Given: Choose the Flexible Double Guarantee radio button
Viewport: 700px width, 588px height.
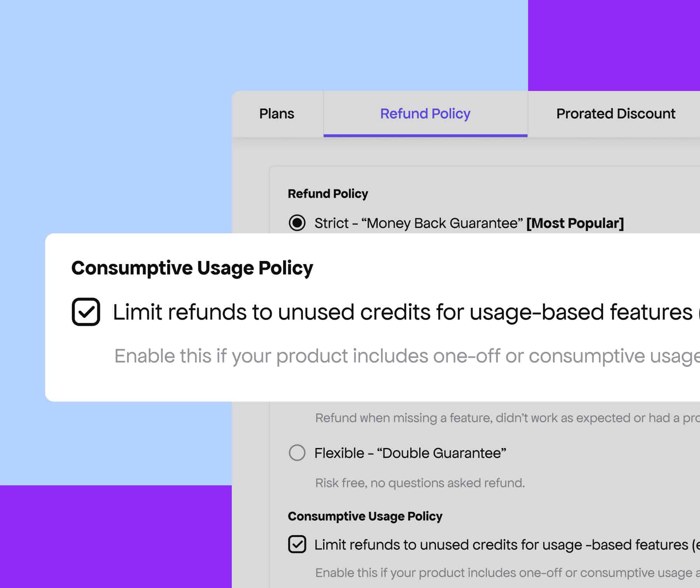Looking at the screenshot, I should [297, 453].
